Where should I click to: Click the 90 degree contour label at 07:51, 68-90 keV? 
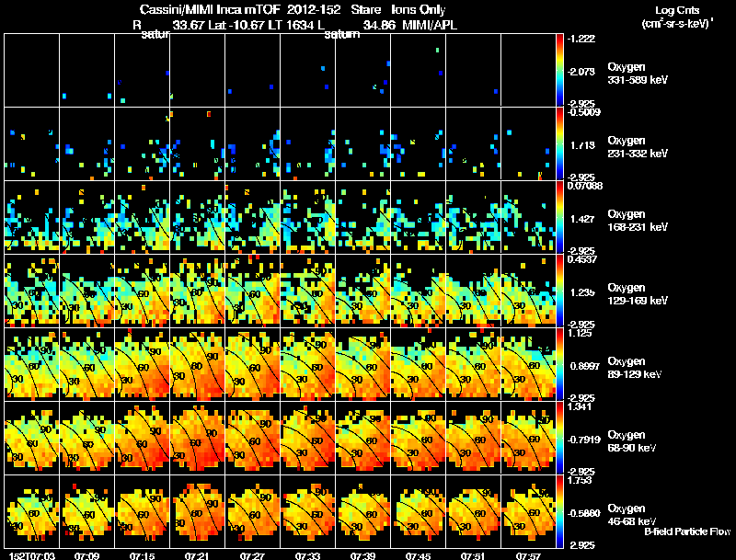click(x=489, y=418)
